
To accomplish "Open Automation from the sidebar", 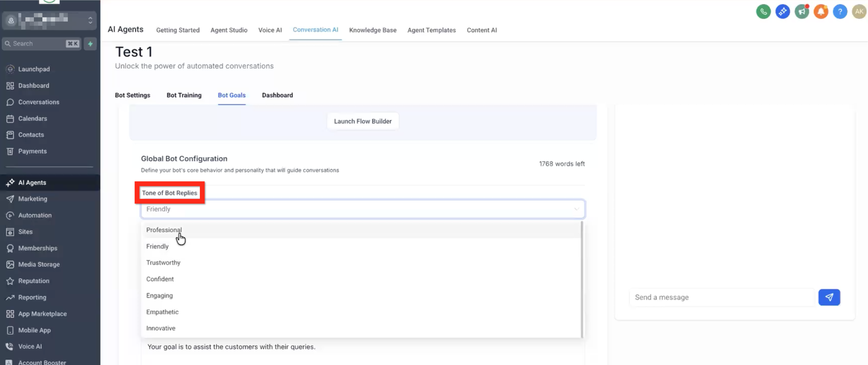I will point(35,215).
